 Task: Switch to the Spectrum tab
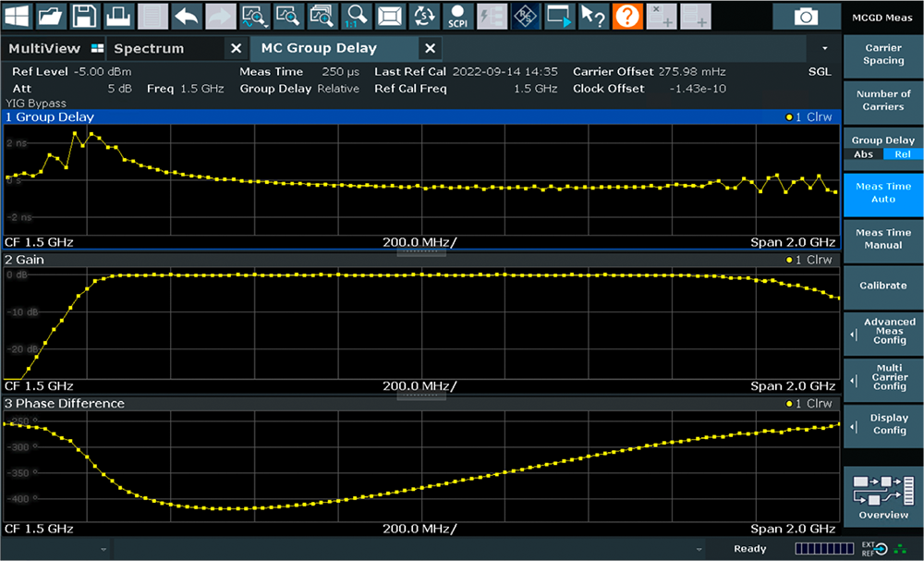[x=149, y=48]
